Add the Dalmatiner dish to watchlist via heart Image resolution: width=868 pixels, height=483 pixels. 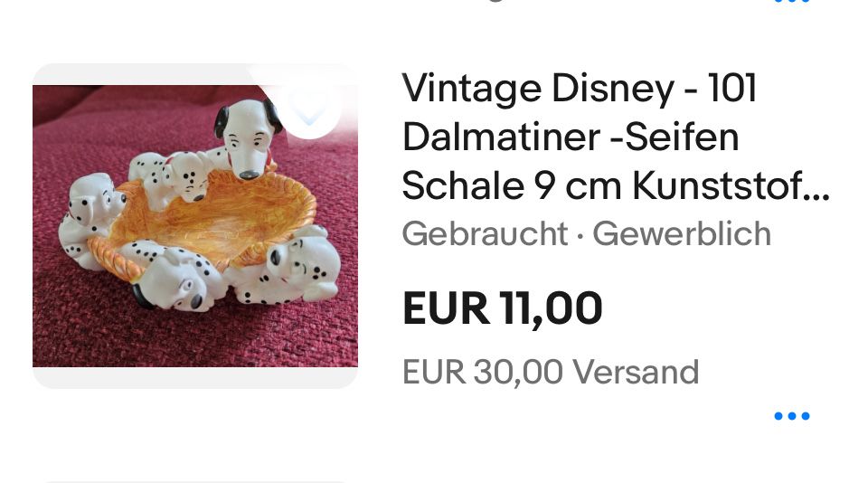(x=309, y=105)
